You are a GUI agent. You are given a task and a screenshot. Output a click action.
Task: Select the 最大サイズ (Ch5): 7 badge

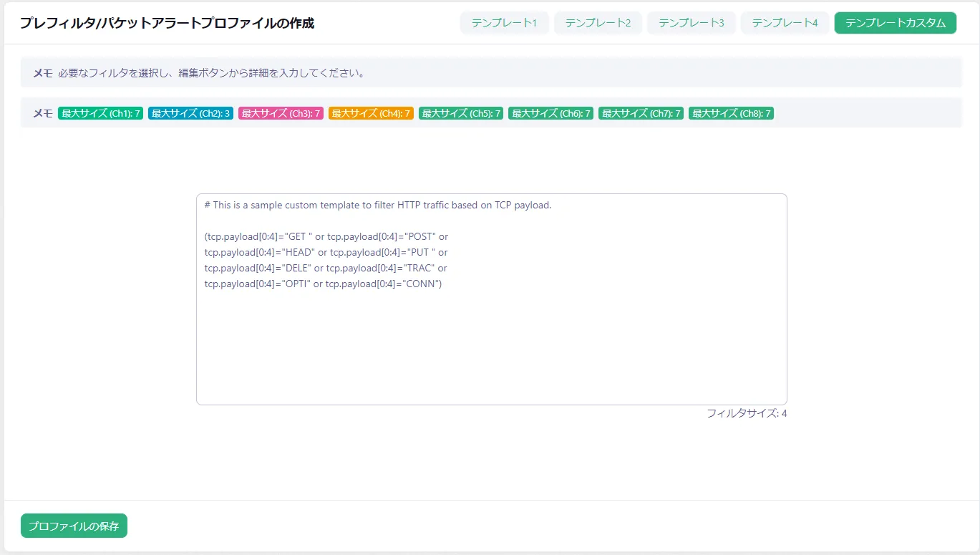[461, 113]
